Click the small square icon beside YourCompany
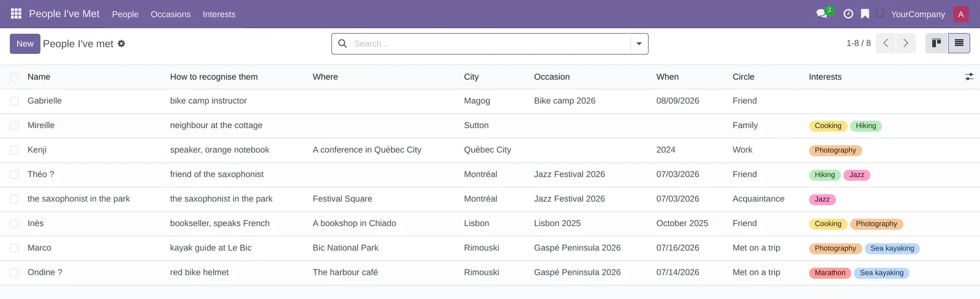 (x=880, y=13)
